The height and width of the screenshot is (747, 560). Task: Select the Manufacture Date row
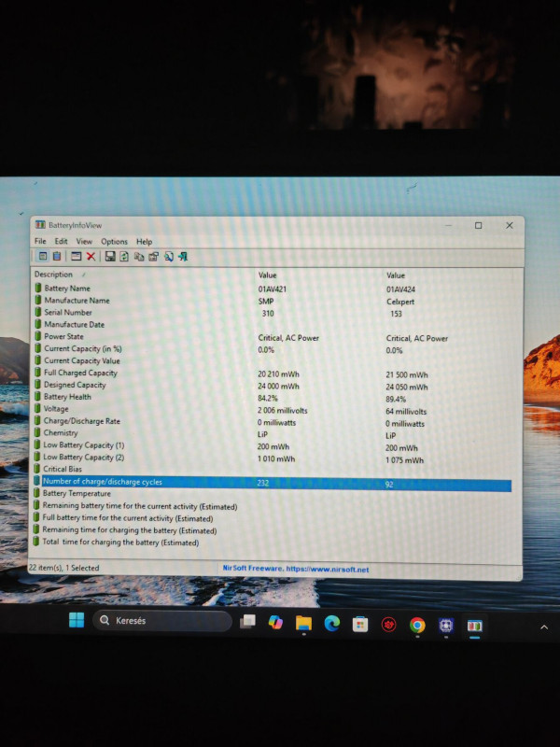point(273,324)
